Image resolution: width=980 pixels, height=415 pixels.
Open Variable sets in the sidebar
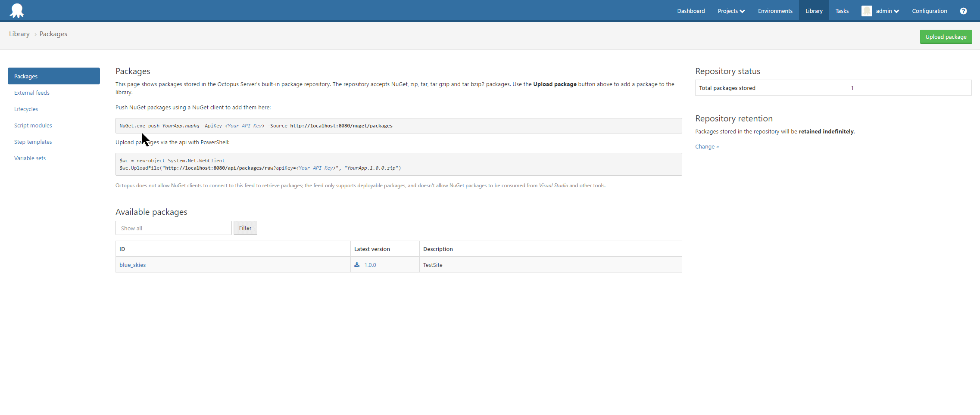[x=30, y=158]
